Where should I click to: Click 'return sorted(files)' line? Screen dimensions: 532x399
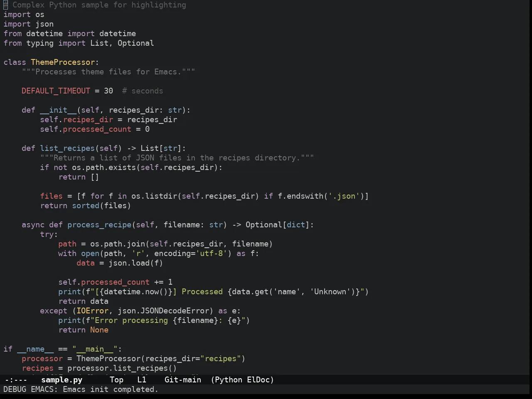pos(86,206)
